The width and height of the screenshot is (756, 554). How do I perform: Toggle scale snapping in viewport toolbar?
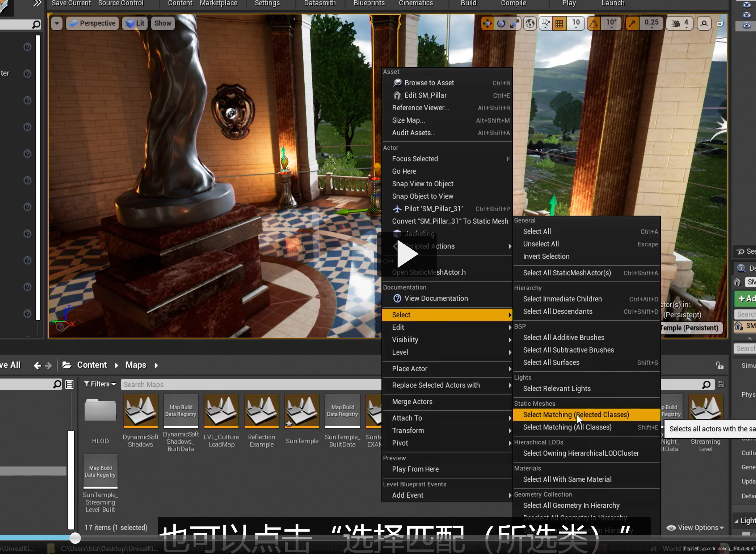pos(632,24)
